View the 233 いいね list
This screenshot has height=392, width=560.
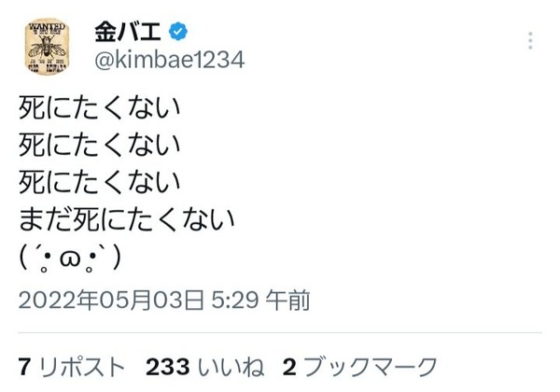pyautogui.click(x=205, y=367)
